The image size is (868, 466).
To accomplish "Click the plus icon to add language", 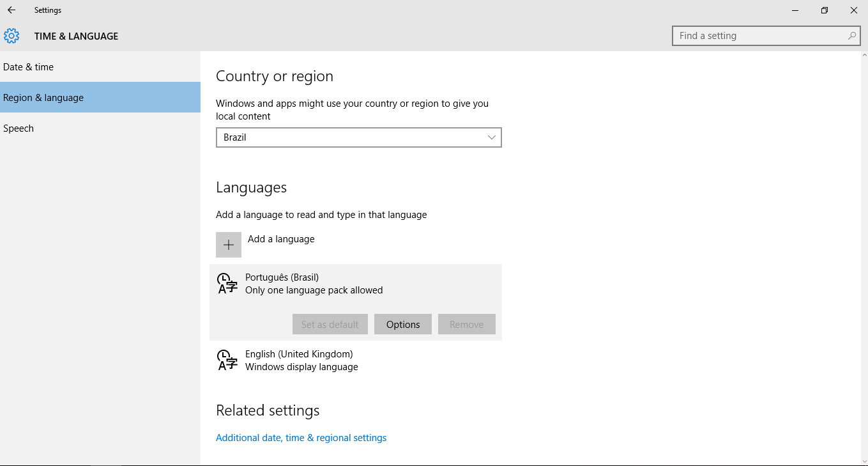I will tap(229, 245).
